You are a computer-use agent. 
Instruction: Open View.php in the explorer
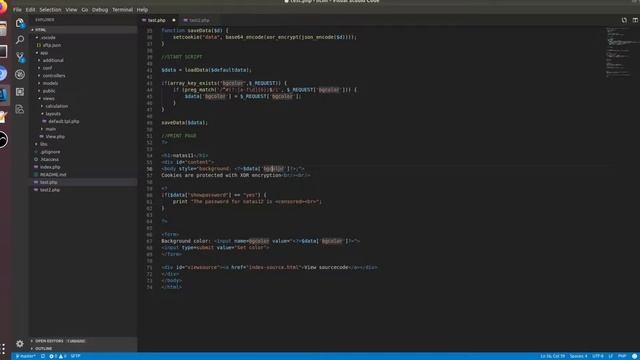(x=55, y=137)
